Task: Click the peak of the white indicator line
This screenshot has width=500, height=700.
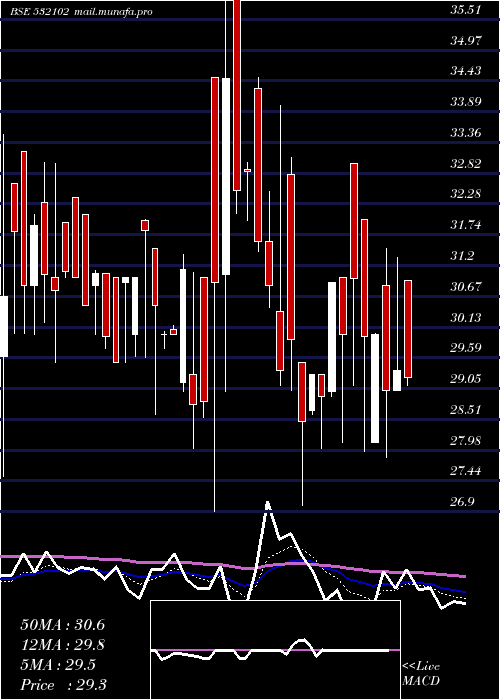Action: pyautogui.click(x=267, y=505)
